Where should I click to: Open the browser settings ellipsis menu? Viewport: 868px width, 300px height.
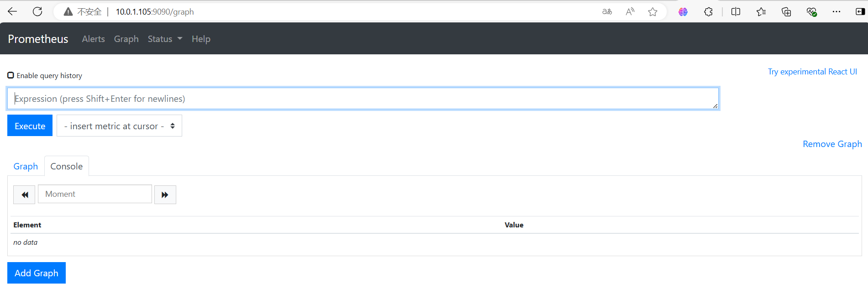coord(836,12)
